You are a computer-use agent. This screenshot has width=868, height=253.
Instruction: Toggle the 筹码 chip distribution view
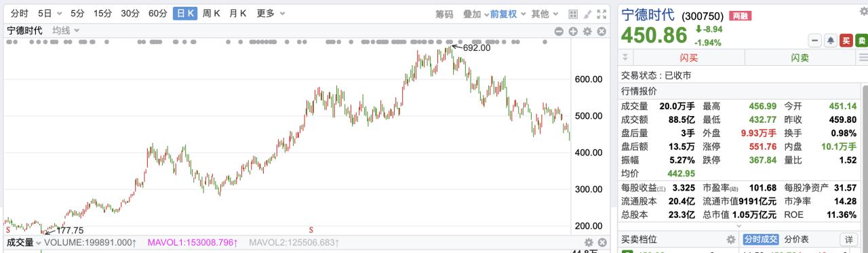(444, 14)
